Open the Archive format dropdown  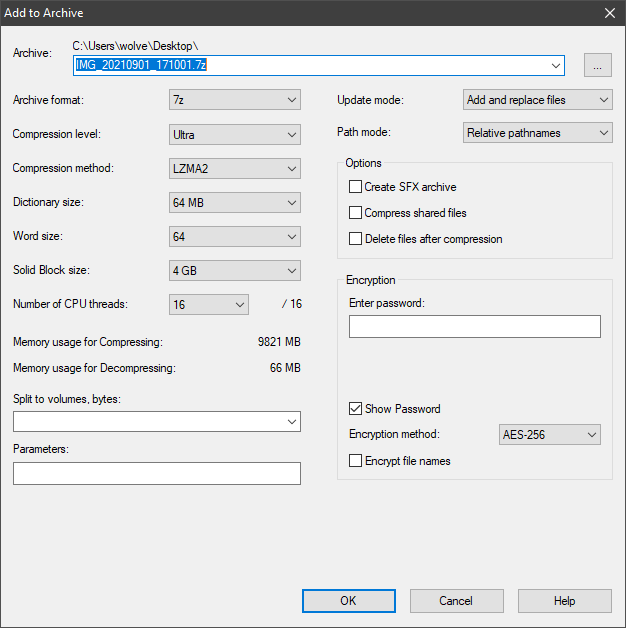point(235,100)
